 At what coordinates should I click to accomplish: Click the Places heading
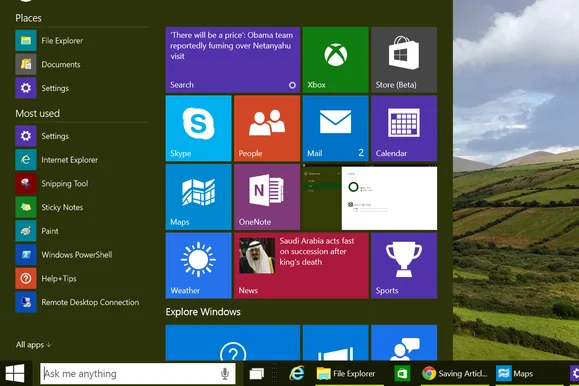coord(28,18)
